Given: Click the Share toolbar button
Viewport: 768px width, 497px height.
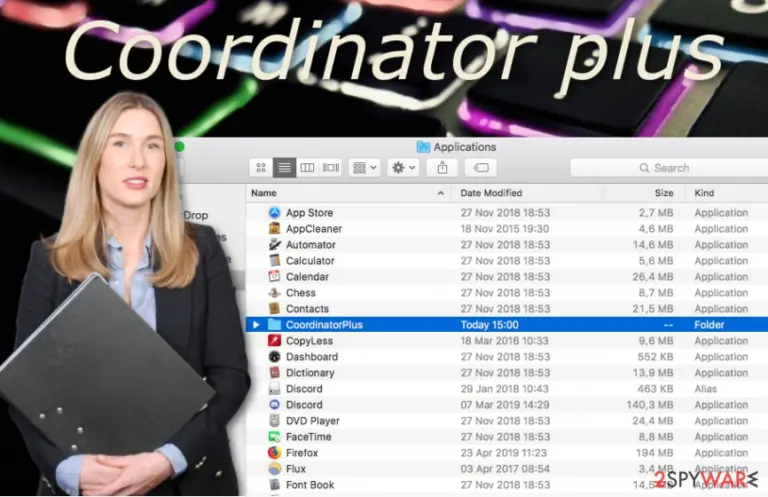Looking at the screenshot, I should click(x=442, y=168).
